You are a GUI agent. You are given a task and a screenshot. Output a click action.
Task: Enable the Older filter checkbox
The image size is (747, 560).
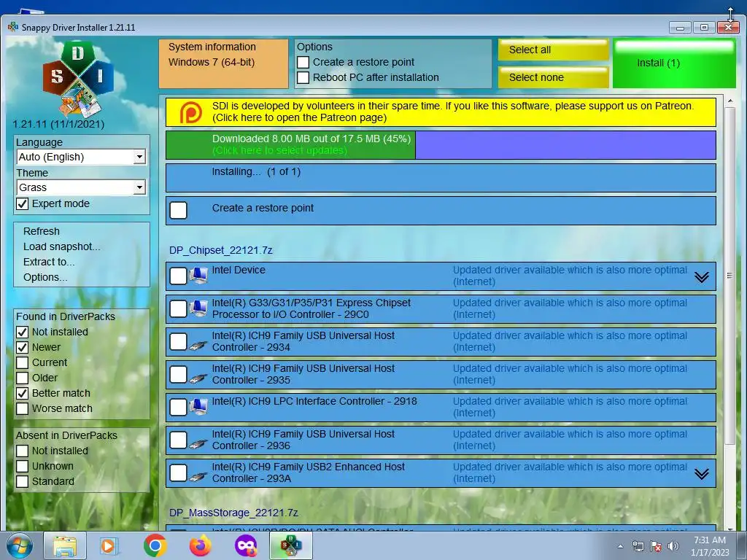[23, 378]
